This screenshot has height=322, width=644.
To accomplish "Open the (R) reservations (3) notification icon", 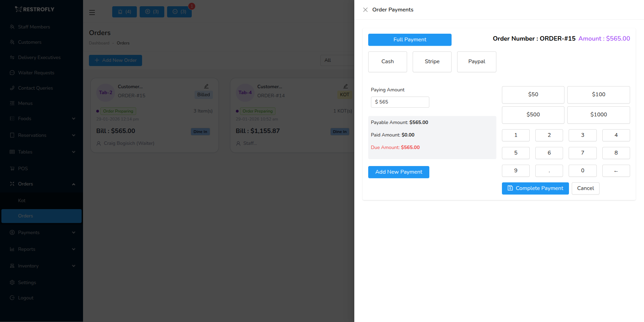I will pos(152,11).
